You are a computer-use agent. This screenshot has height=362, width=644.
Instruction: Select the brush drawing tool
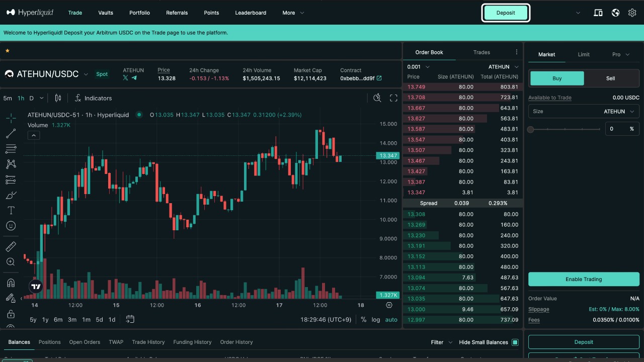(11, 195)
